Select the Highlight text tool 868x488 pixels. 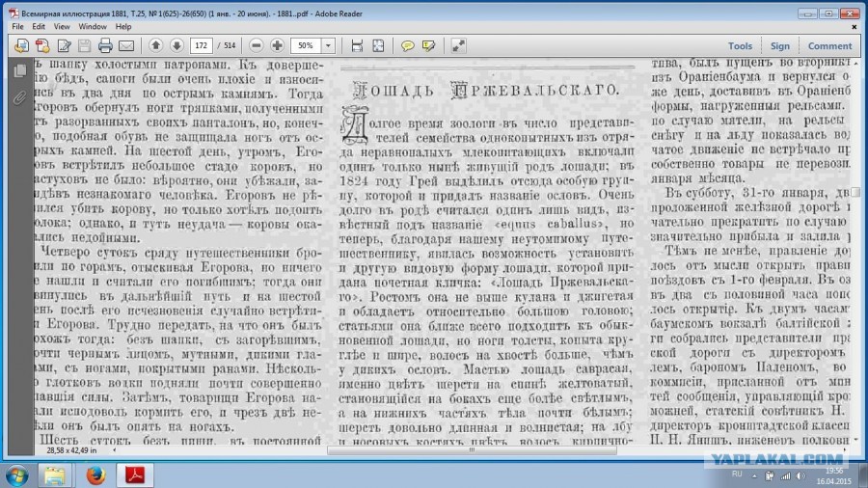click(428, 46)
